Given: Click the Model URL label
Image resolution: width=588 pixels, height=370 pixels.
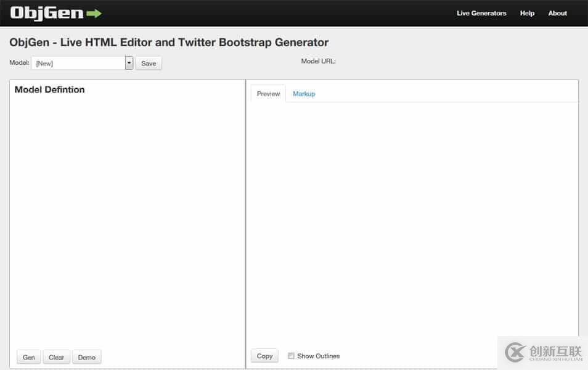Looking at the screenshot, I should pyautogui.click(x=318, y=61).
